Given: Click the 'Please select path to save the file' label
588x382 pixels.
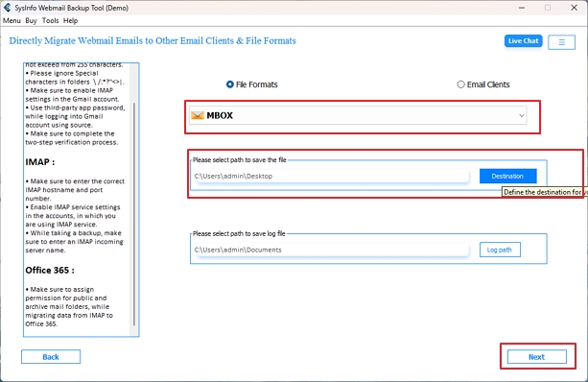Looking at the screenshot, I should coord(240,160).
